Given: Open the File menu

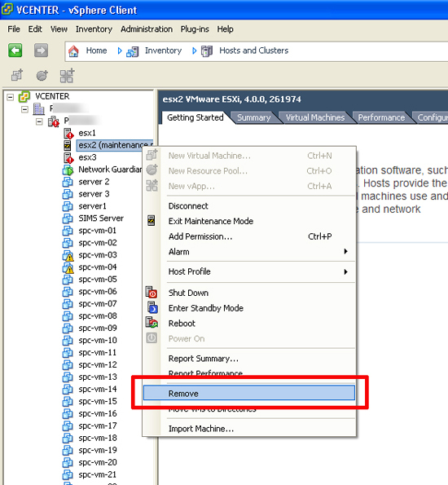Looking at the screenshot, I should (x=14, y=29).
